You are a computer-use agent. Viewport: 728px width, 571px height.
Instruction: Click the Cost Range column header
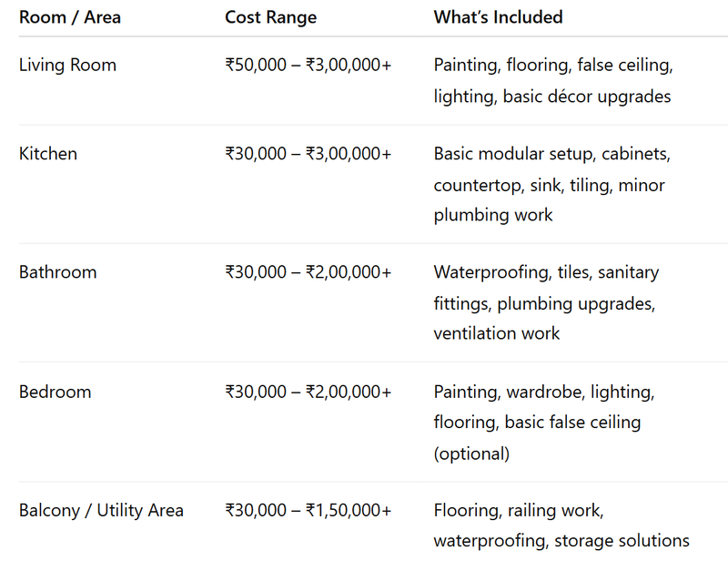click(270, 17)
